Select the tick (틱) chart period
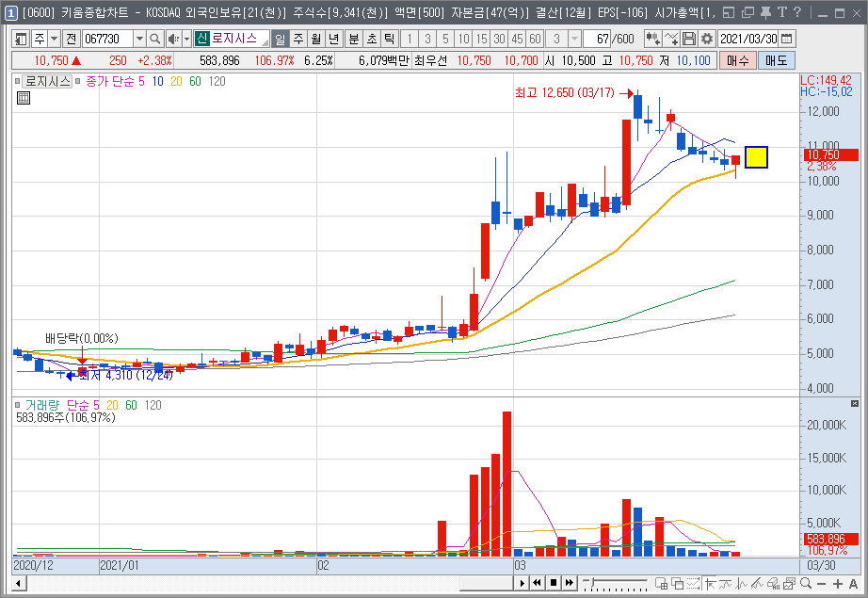 pos(390,39)
